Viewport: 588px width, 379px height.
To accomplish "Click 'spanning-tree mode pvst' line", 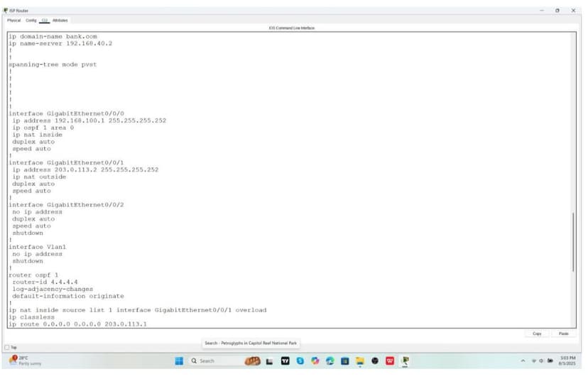I will click(x=53, y=65).
